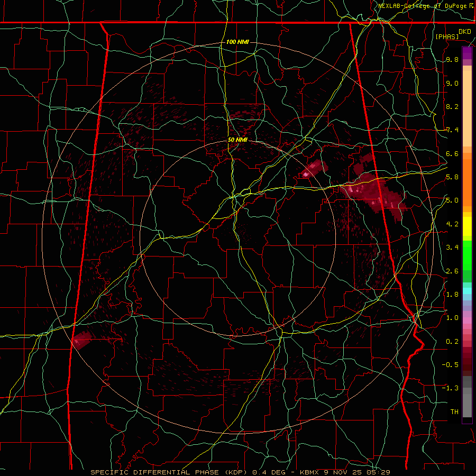
Task: Click the 4.2 value on the color scale
Action: 452,224
